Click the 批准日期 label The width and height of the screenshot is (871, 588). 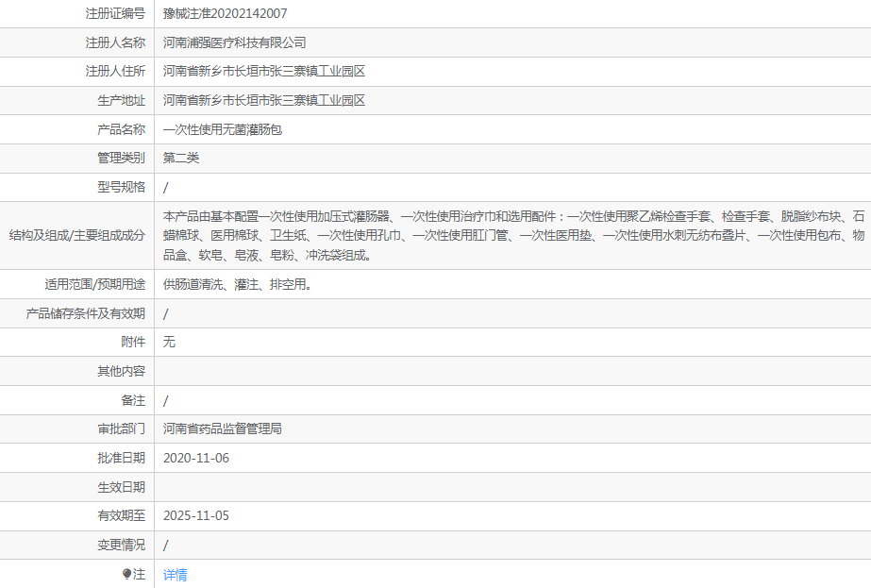(x=121, y=458)
